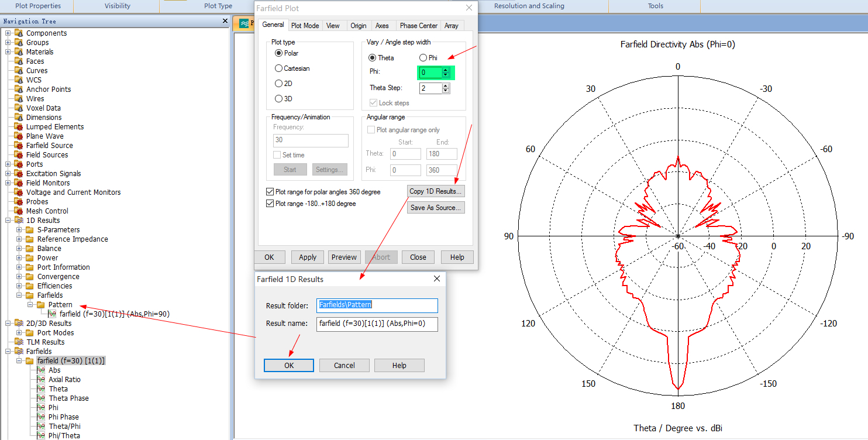Click Preview in Farfield Plot dialog
Viewport: 868px width, 440px height.
pos(344,257)
